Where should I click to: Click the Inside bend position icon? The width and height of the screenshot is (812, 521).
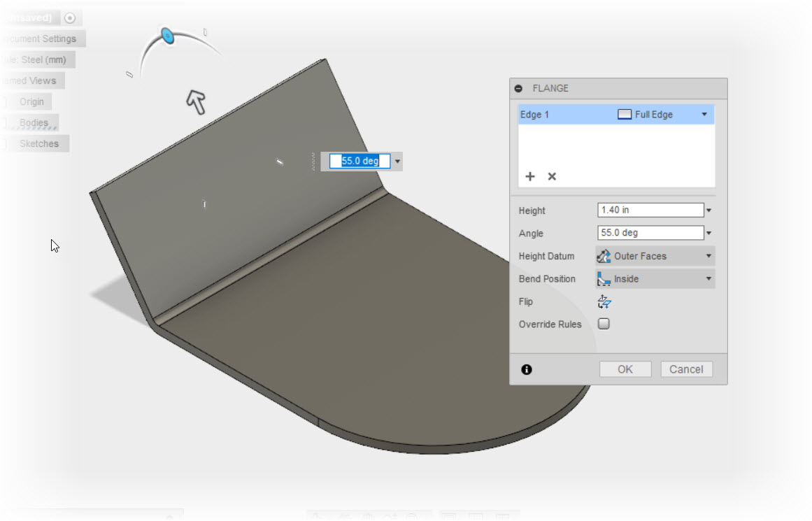(x=604, y=278)
